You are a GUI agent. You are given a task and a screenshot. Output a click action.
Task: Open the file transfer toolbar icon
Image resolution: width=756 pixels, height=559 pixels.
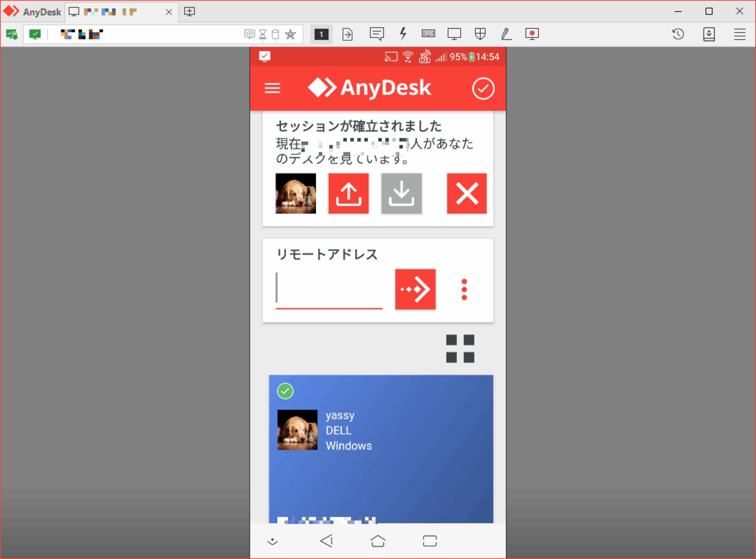coord(347,34)
